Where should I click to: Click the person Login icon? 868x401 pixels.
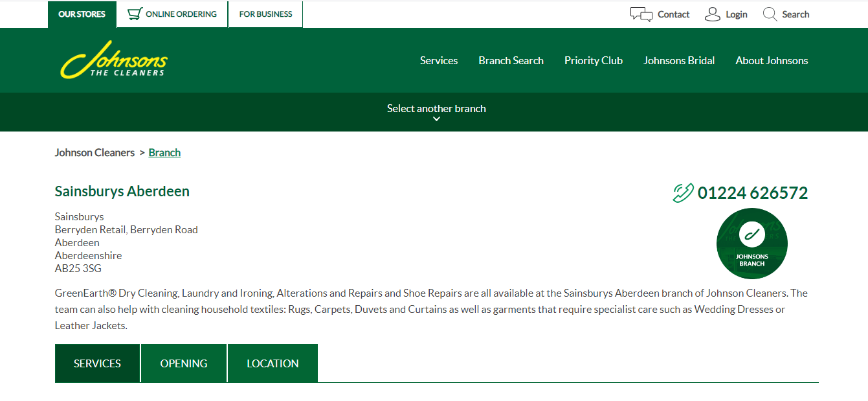pyautogui.click(x=712, y=14)
